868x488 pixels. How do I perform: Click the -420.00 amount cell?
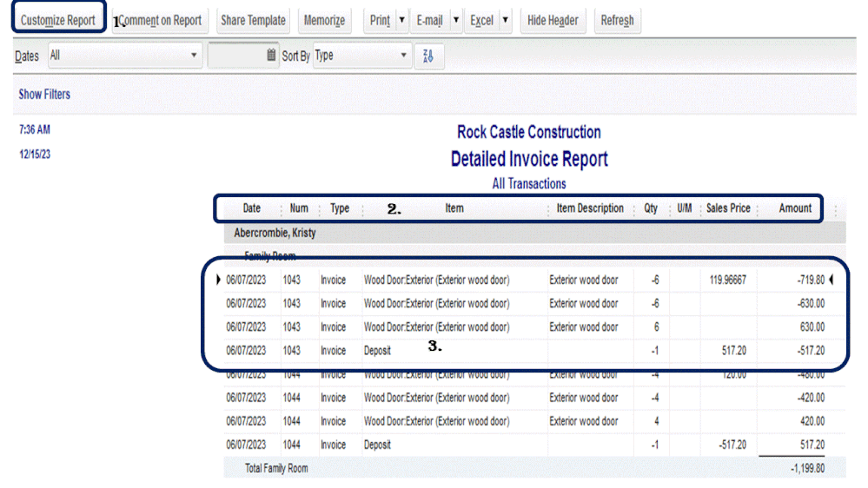[x=811, y=398]
